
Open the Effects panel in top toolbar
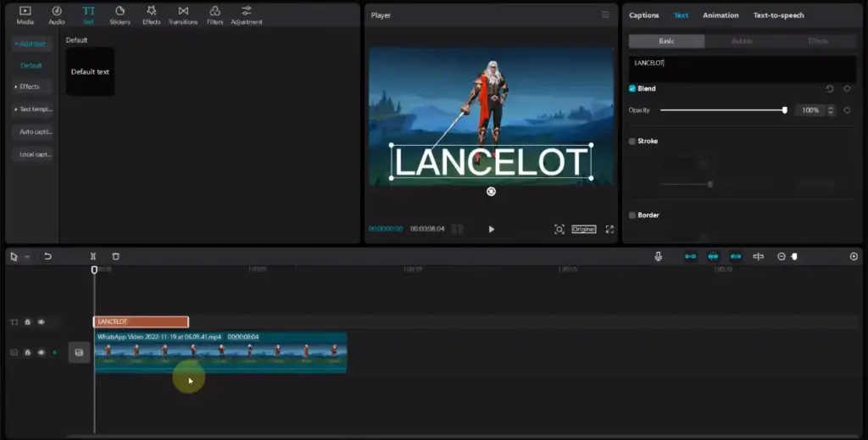[151, 15]
